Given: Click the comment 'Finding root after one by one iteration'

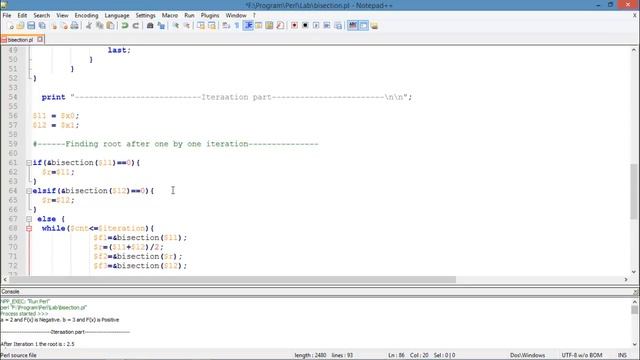Looking at the screenshot, I should (x=157, y=144).
